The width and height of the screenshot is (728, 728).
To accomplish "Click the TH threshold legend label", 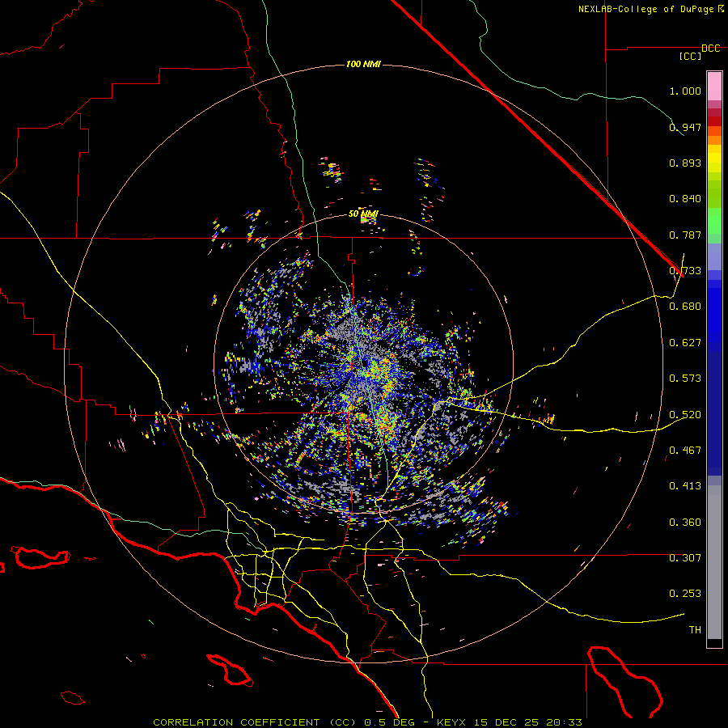I will pos(695,629).
